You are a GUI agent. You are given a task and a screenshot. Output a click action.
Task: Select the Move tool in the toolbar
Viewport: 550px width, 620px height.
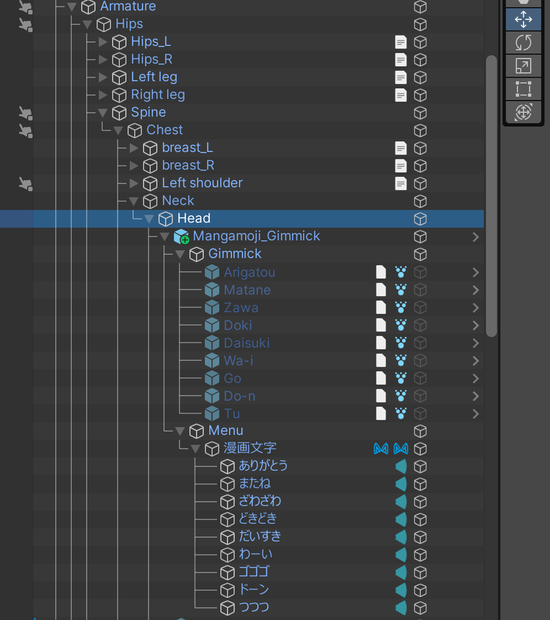[523, 19]
